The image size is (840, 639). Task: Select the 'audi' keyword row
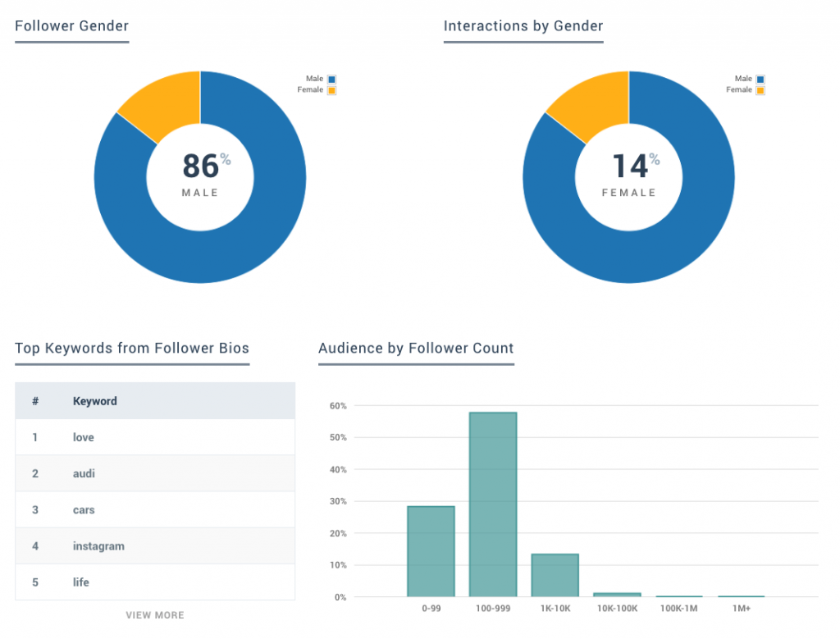(x=155, y=473)
